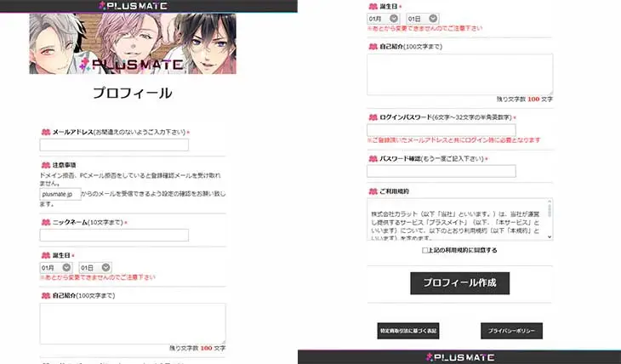
Task: Open the 01月 month dropdown in left form
Action: tap(56, 268)
